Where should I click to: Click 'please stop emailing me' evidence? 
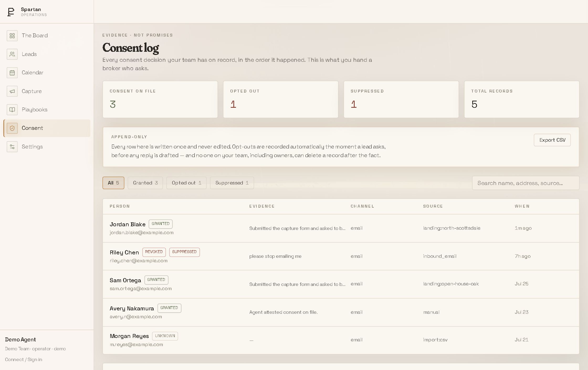point(275,256)
